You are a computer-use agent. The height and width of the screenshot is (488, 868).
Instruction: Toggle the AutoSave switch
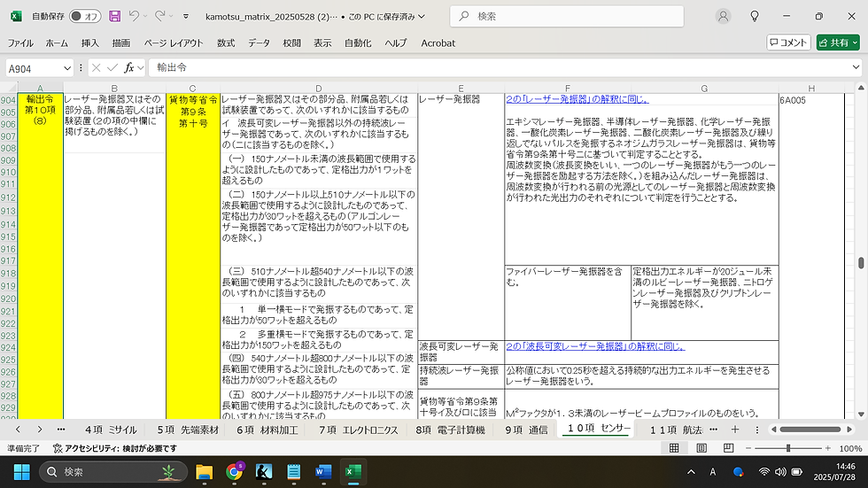pos(85,16)
